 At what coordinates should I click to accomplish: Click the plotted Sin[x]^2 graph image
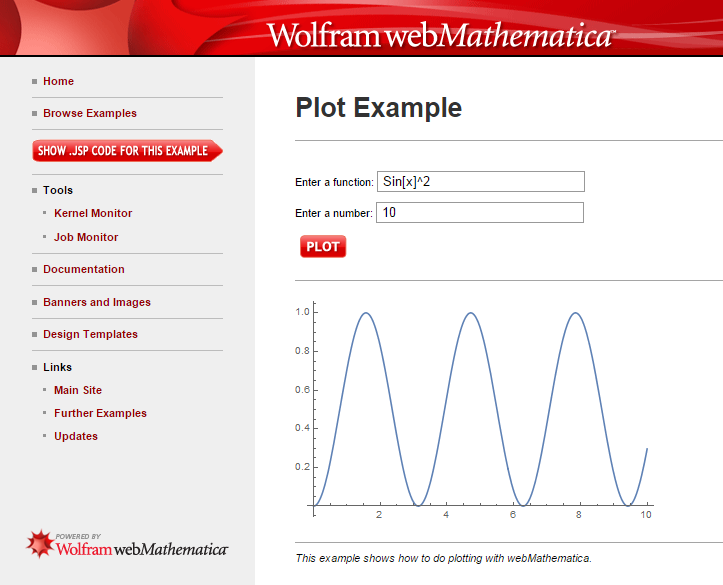[480, 410]
